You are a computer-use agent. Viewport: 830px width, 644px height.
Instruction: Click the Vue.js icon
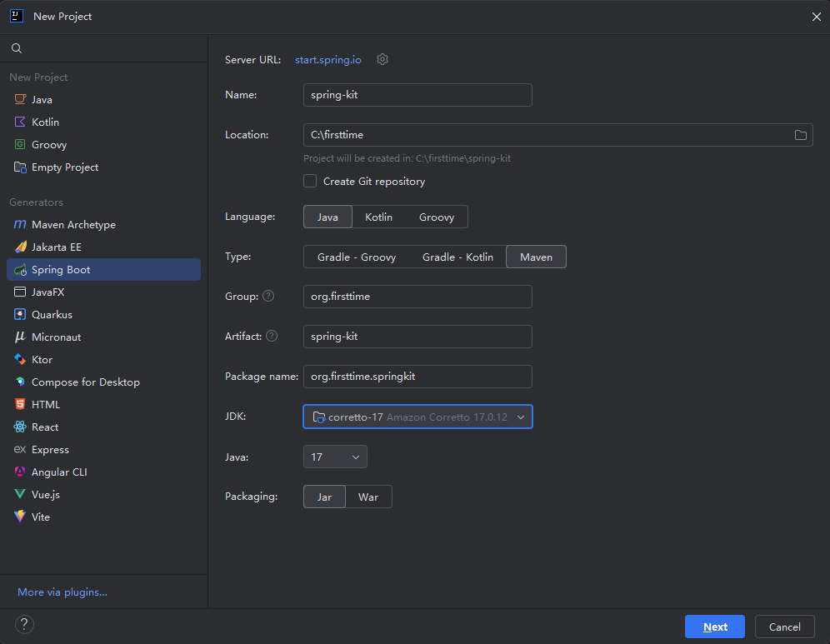[20, 494]
